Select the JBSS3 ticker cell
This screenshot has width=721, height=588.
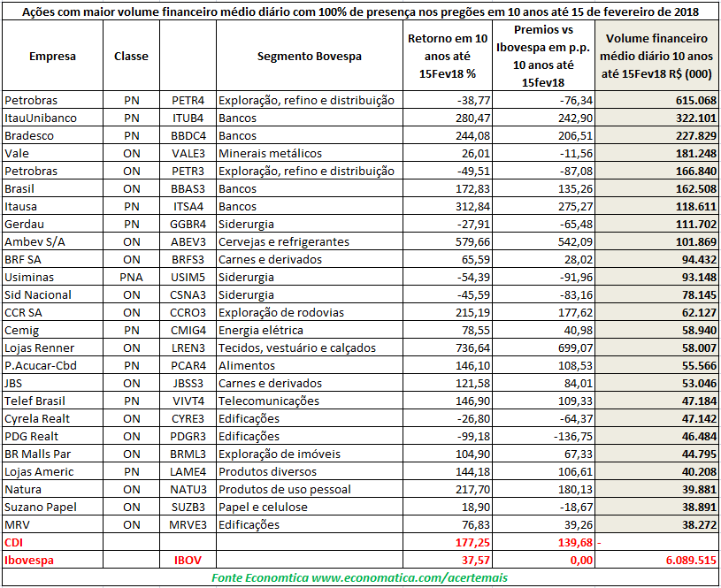pos(188,384)
